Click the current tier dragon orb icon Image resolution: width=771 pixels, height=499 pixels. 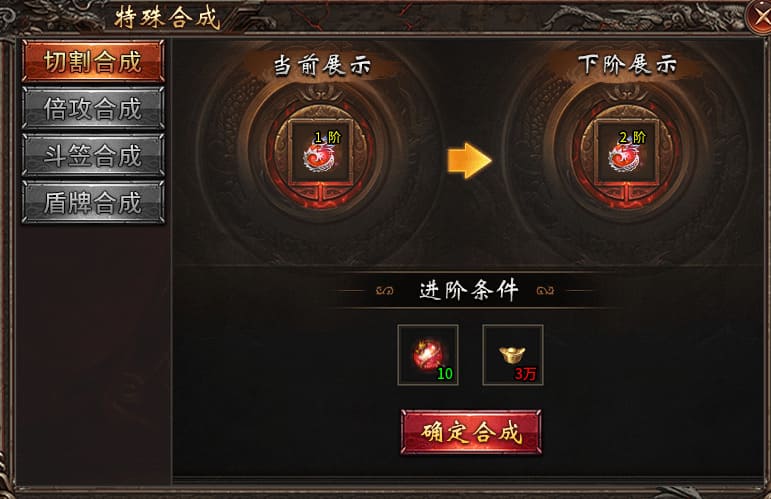click(x=320, y=152)
